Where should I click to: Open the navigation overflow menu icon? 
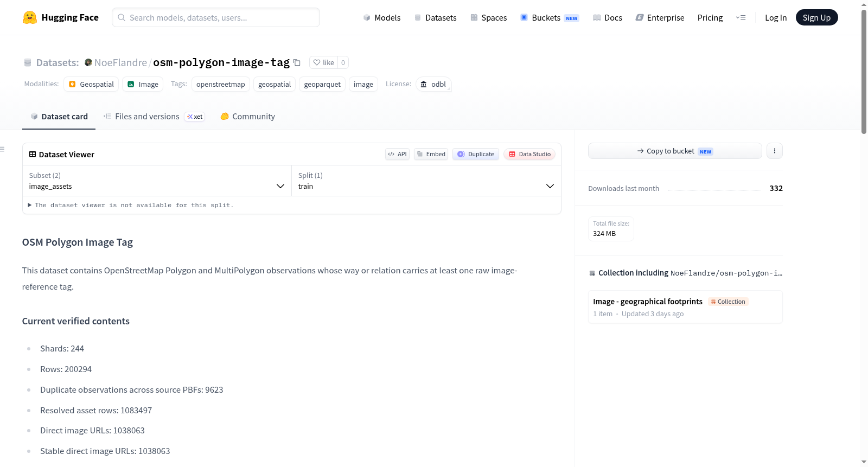tap(741, 17)
